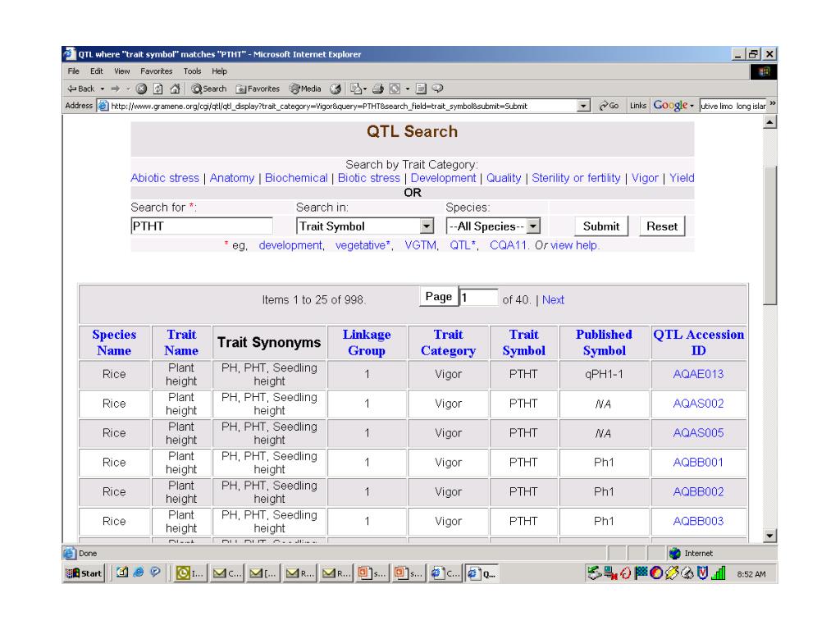Screen dimensions: 840x630
Task: Open the address bar URL dropdown
Action: point(584,106)
